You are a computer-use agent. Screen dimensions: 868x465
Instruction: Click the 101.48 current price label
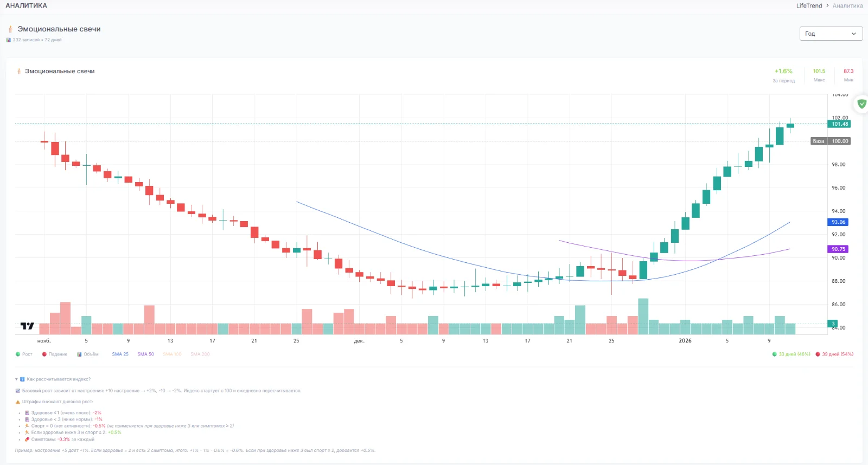(x=839, y=124)
